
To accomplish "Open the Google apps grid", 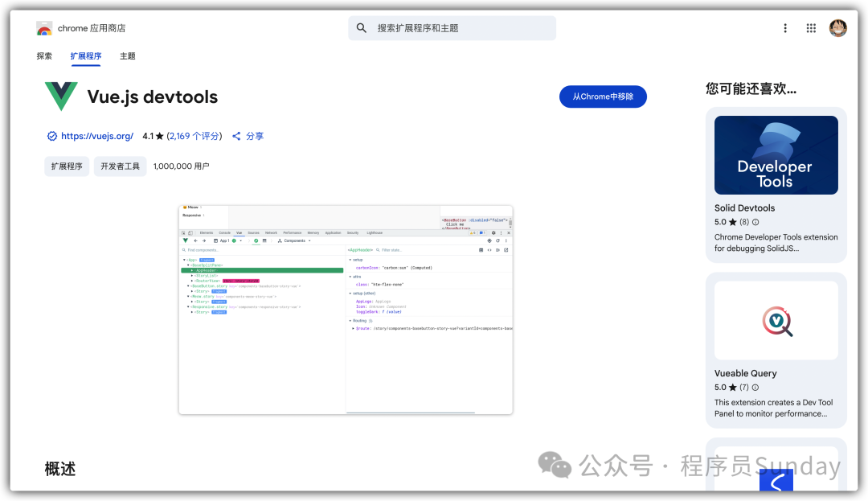I will [x=812, y=28].
